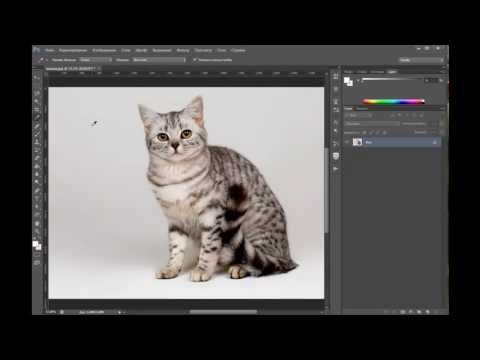Open the Sample Size dropdown in options bar
Viewport: 480px width, 360px height.
(95, 60)
